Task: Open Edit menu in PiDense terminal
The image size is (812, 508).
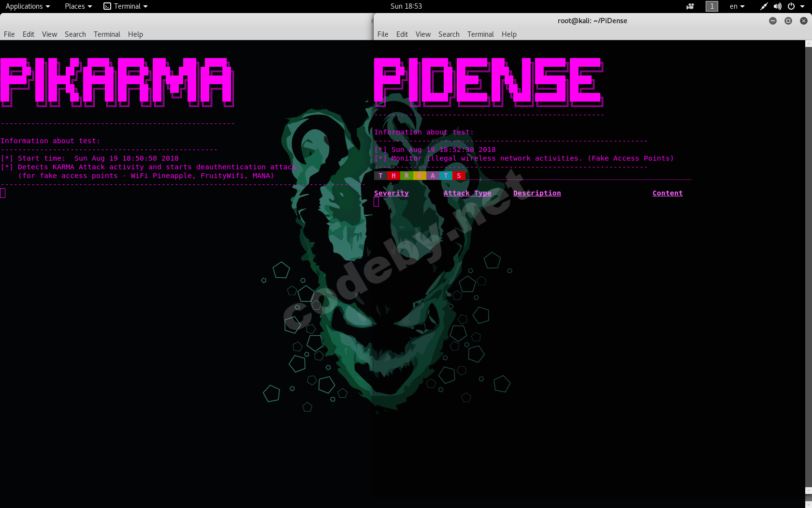Action: click(x=402, y=34)
